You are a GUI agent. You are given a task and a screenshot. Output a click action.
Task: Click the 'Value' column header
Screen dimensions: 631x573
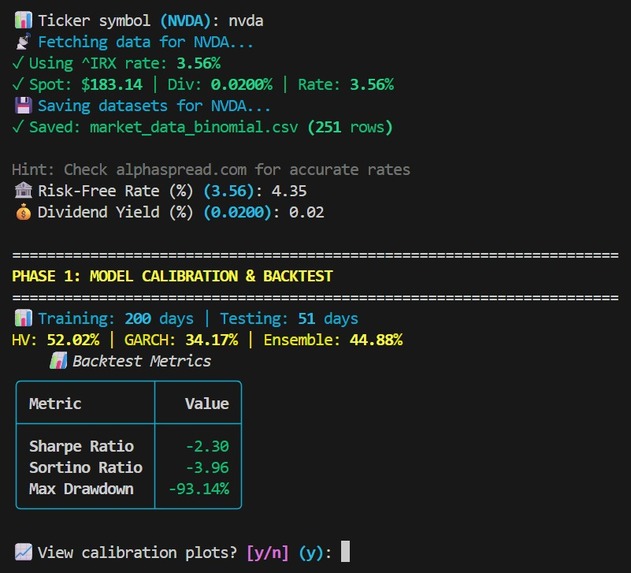(x=207, y=404)
